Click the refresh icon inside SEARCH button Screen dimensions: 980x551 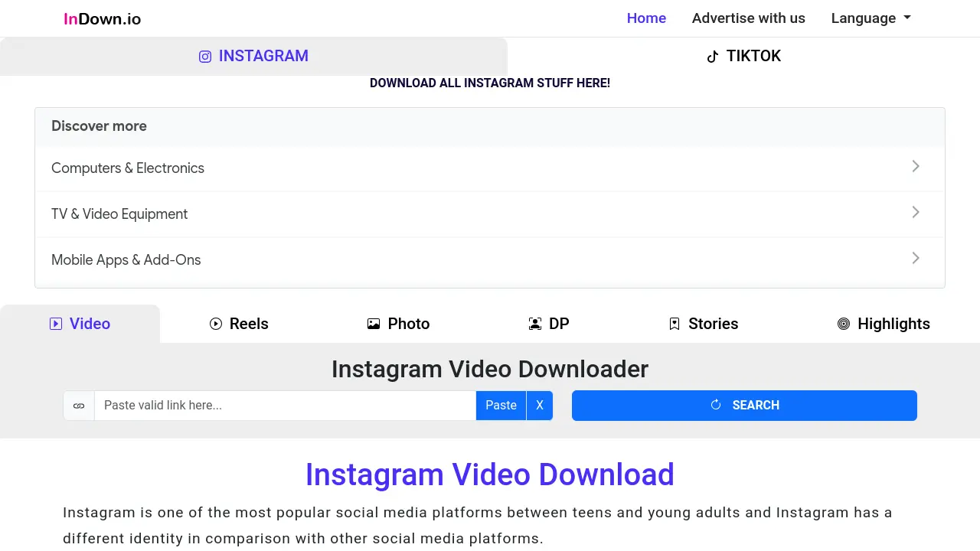(x=716, y=405)
